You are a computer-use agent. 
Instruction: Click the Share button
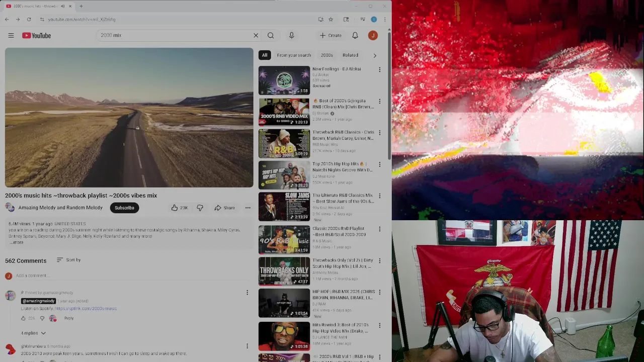click(x=224, y=208)
